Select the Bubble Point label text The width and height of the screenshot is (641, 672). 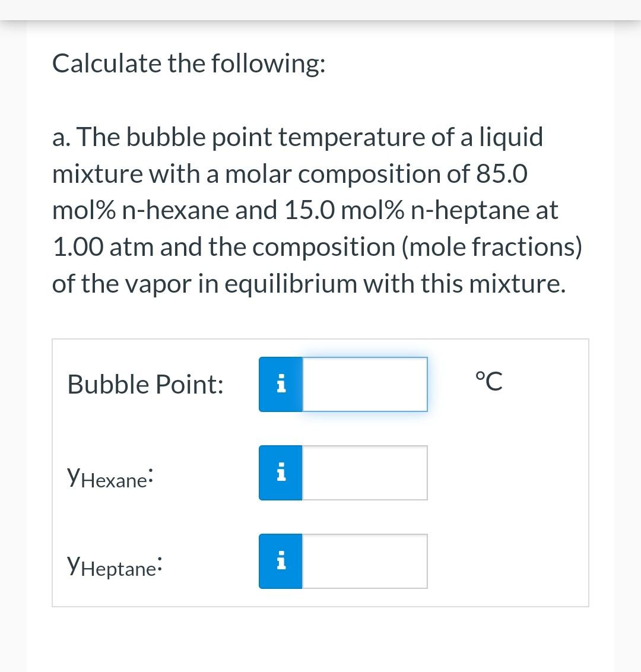(x=145, y=384)
